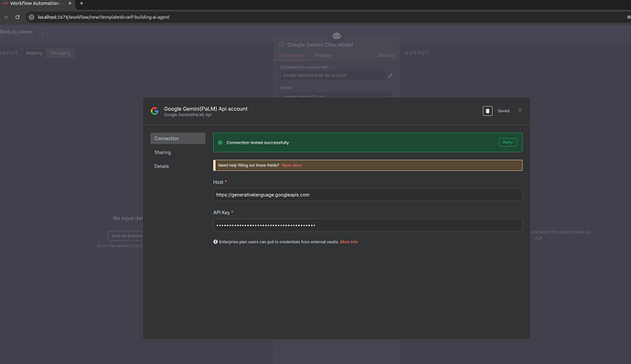Delete credential with the trash icon
The image size is (631, 364).
487,112
